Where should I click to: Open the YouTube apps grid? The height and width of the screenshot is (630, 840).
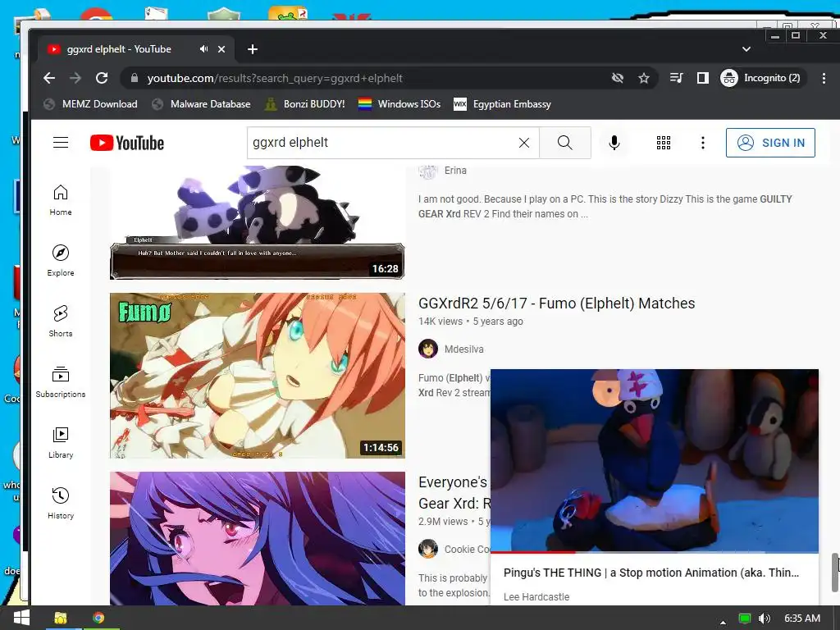[663, 143]
